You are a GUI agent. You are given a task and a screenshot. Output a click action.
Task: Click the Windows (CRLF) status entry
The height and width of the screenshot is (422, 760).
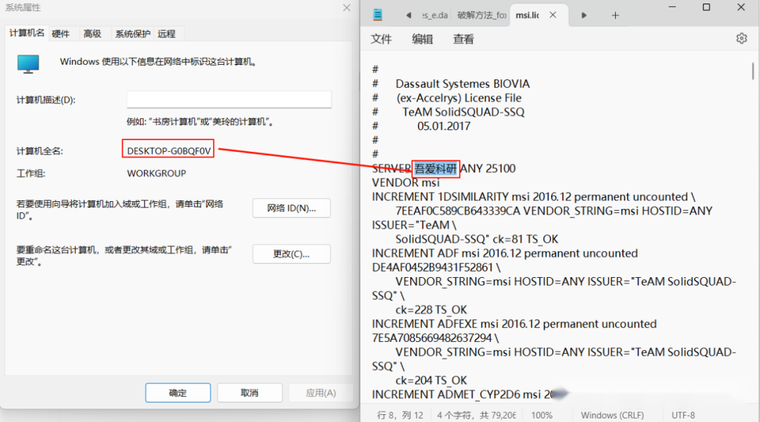612,415
